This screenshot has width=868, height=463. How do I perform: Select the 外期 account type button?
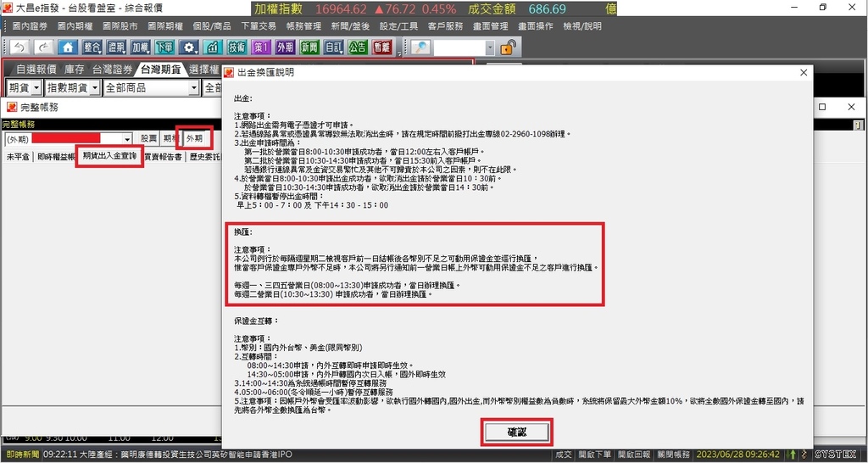(194, 138)
